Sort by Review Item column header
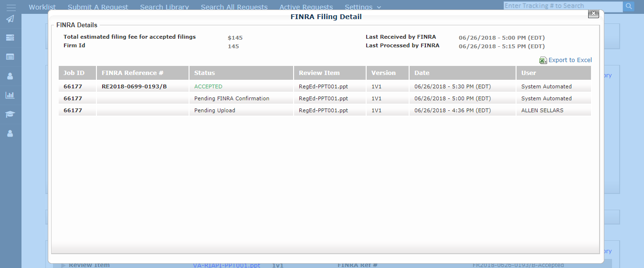This screenshot has width=644, height=268. (x=330, y=73)
